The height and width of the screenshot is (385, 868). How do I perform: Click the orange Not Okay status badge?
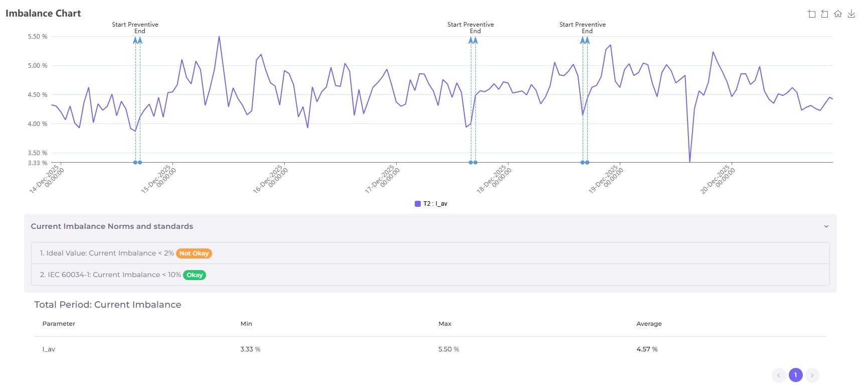tap(194, 253)
